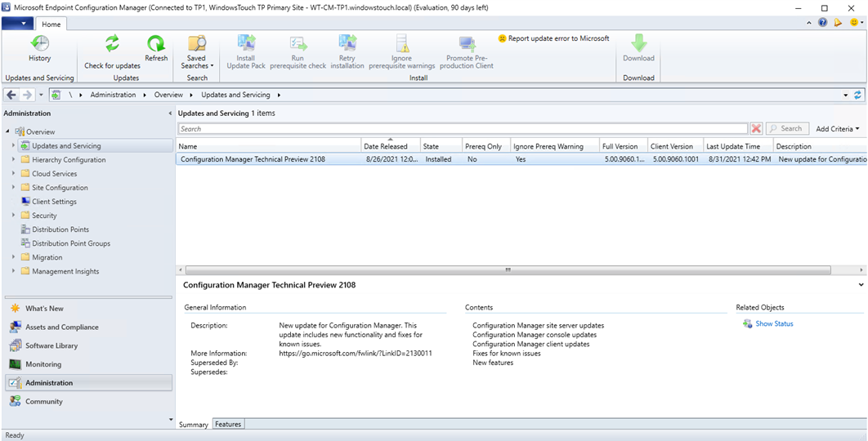The height and width of the screenshot is (441, 868).
Task: Click the Back navigation arrow
Action: (x=11, y=95)
